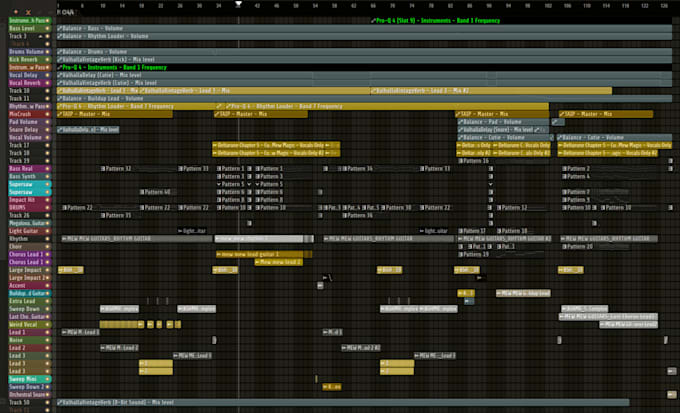Select the Sweep Mini track header

[x=30, y=379]
